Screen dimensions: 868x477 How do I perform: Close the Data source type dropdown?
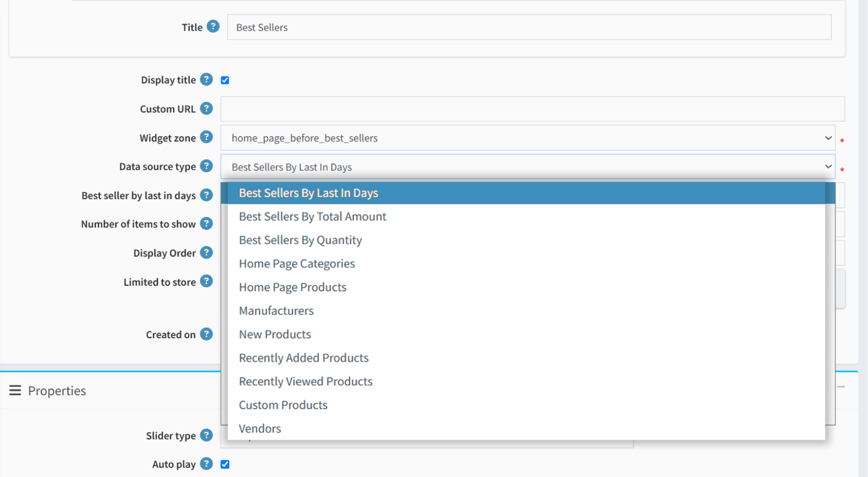(528, 166)
